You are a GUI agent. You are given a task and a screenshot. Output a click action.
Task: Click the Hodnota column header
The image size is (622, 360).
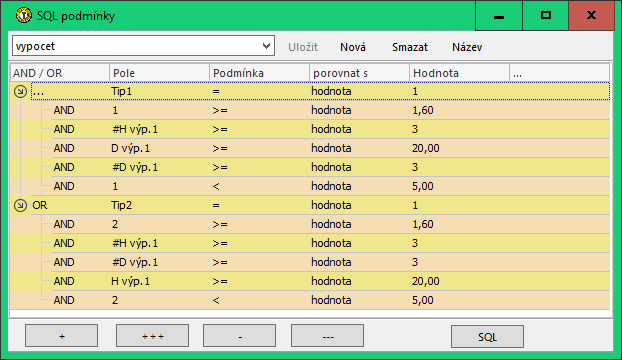[x=459, y=73]
